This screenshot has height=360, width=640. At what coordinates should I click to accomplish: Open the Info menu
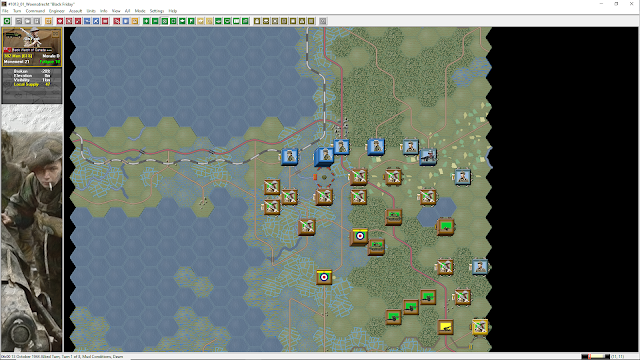(104, 11)
